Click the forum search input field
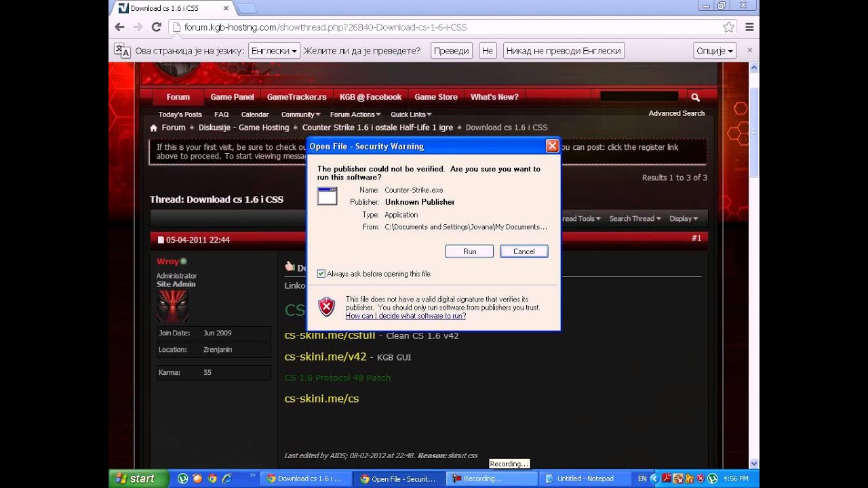The width and height of the screenshot is (868, 488). 639,96
